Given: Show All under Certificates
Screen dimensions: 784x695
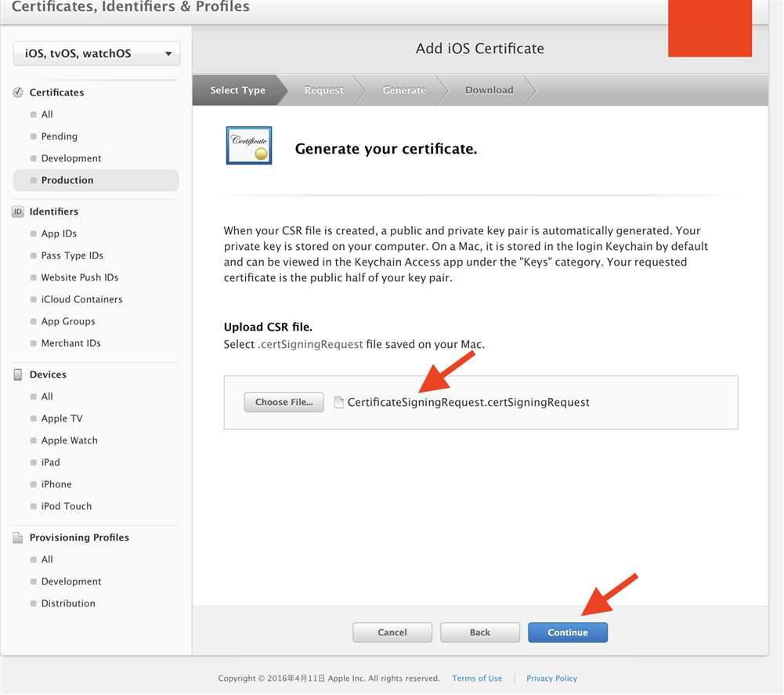Looking at the screenshot, I should (47, 114).
